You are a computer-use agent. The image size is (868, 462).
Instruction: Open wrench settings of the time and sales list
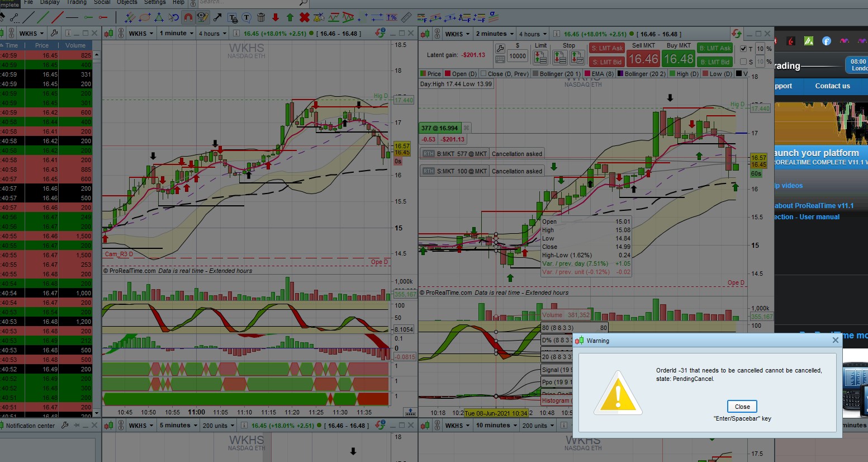[54, 34]
